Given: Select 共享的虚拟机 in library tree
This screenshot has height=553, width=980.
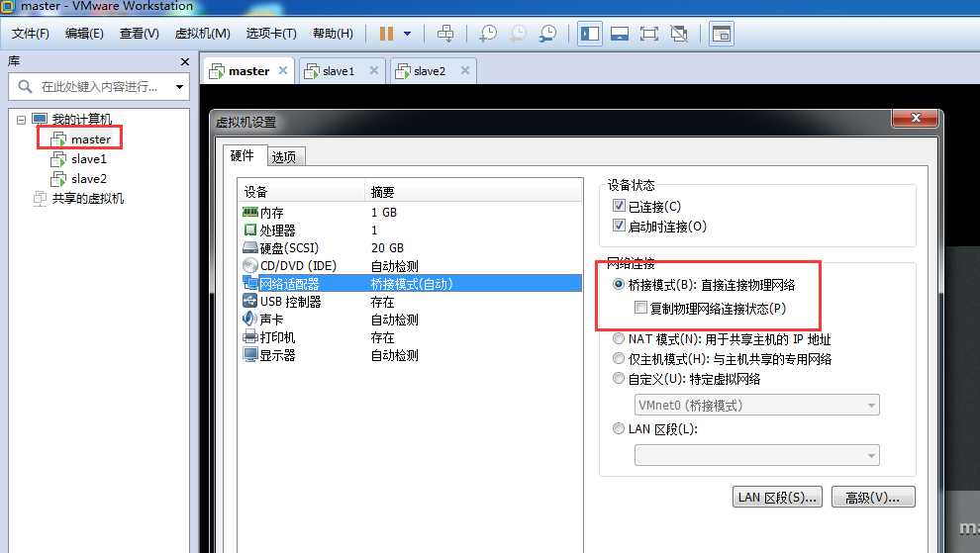Looking at the screenshot, I should 87,198.
